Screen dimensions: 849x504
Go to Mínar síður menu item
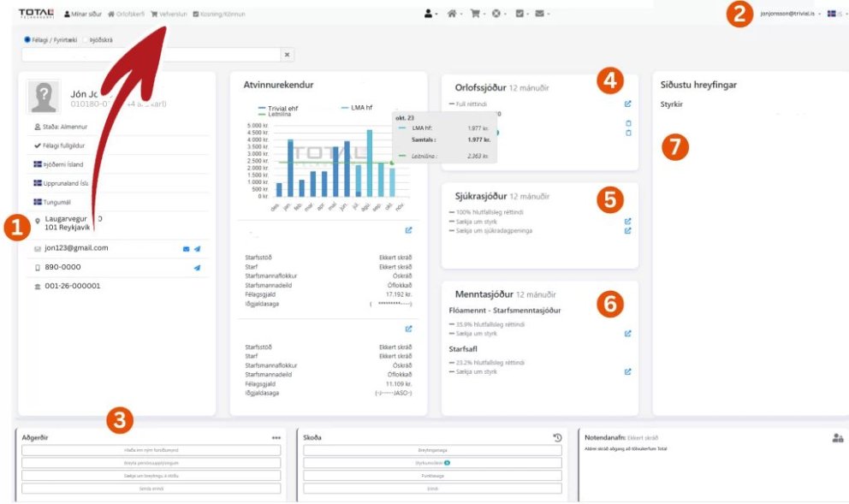83,14
